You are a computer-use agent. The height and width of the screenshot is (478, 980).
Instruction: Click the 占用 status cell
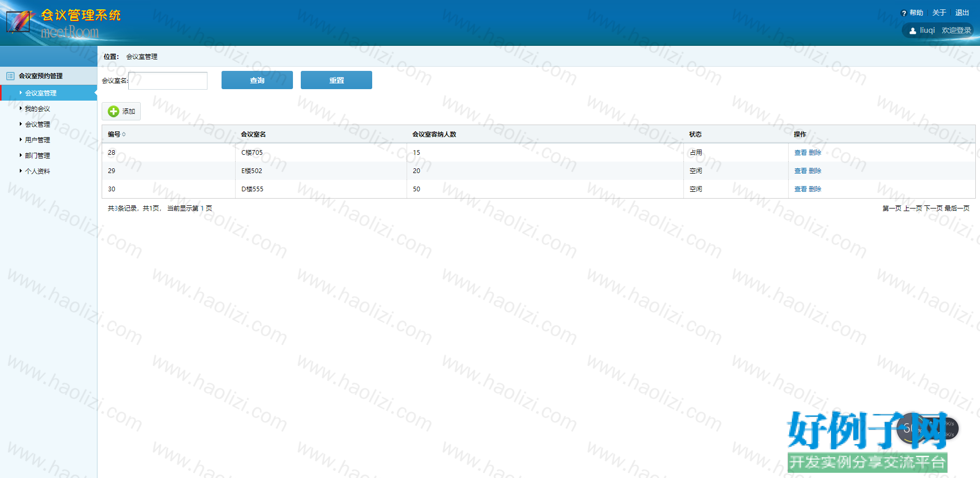click(x=736, y=153)
